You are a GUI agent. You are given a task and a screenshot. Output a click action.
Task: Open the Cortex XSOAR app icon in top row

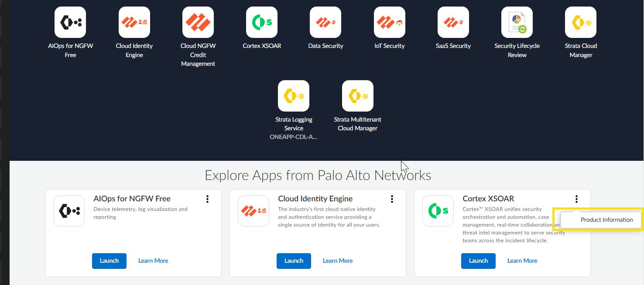[x=262, y=22]
